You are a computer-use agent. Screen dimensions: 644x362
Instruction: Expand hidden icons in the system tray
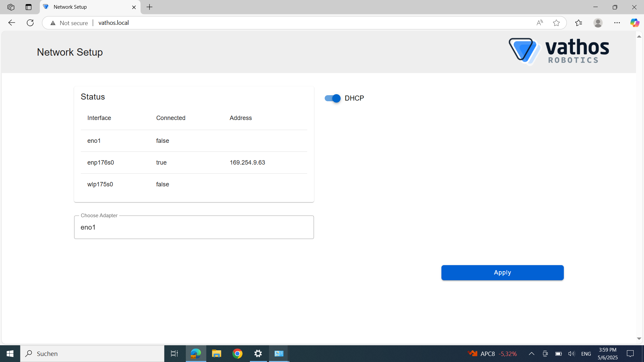[x=532, y=353]
